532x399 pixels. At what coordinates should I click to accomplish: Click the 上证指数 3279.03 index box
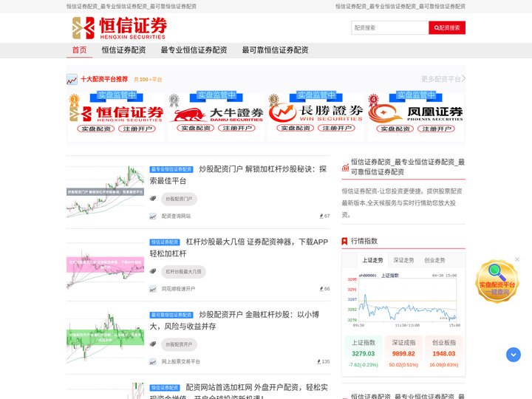point(364,353)
